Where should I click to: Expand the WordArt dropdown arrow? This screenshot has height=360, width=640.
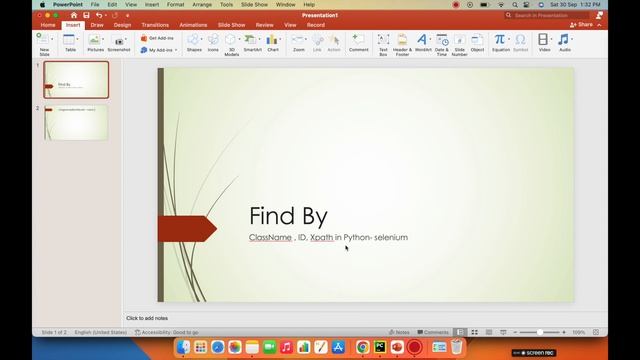[430, 39]
